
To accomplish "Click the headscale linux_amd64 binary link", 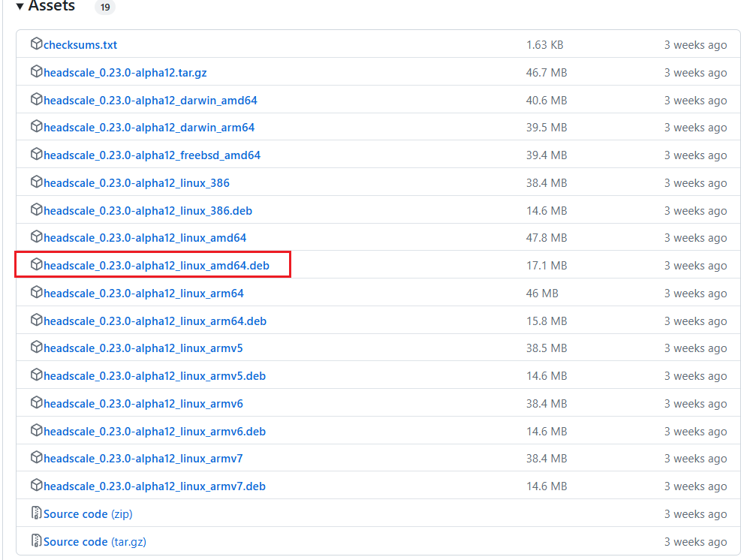I will pos(145,238).
